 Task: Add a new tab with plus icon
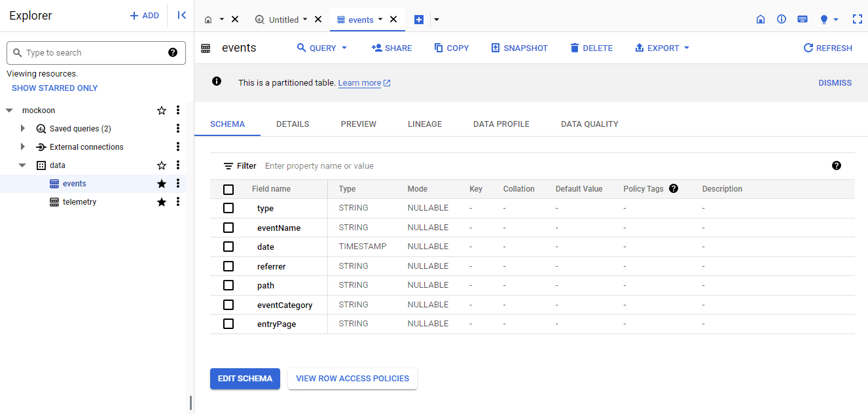pos(419,20)
